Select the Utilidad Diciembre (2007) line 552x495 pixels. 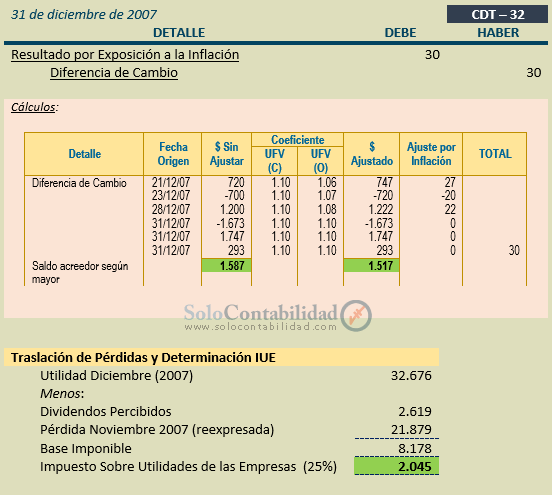(x=117, y=376)
